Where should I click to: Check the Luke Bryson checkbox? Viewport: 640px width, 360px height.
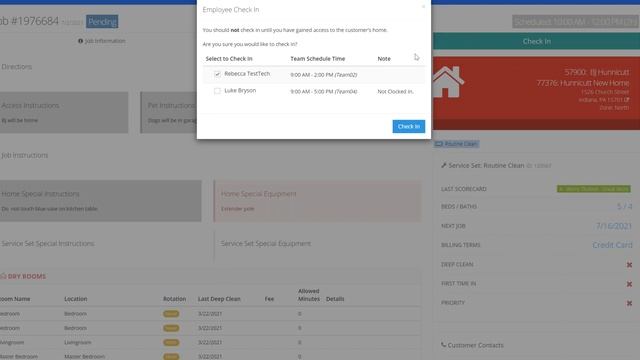pos(217,91)
